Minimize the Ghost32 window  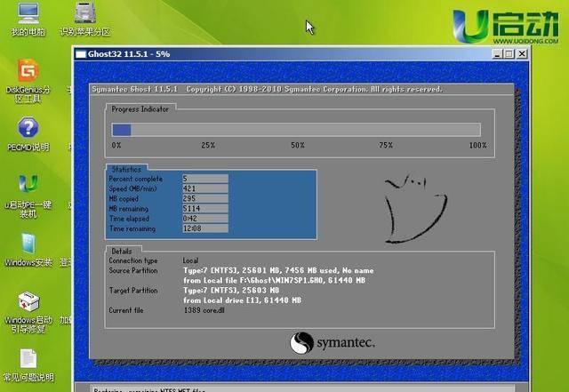point(498,54)
